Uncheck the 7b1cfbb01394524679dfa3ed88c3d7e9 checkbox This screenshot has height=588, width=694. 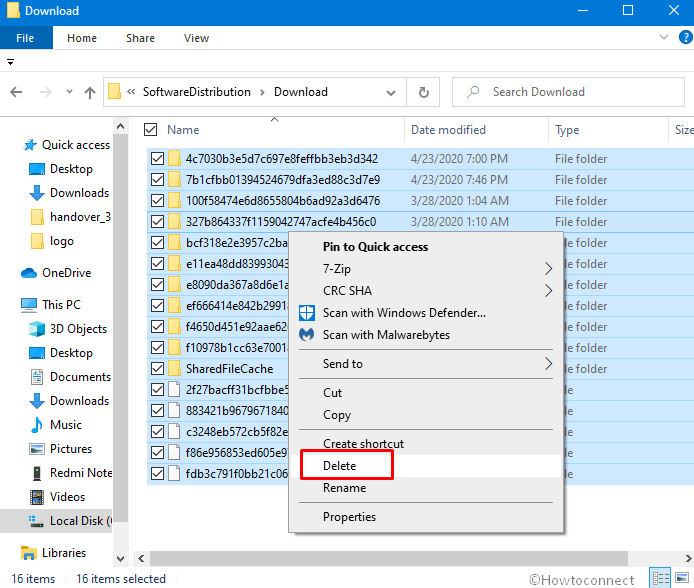(x=158, y=180)
